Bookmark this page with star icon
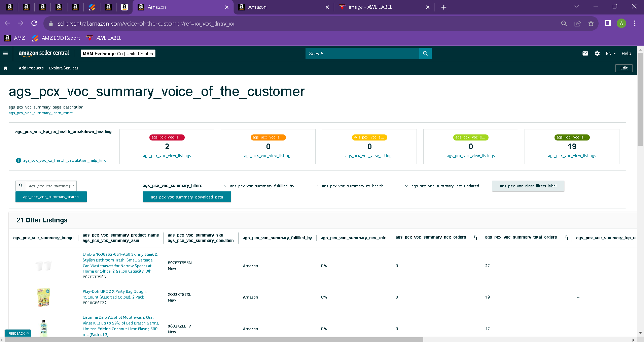 coord(591,24)
